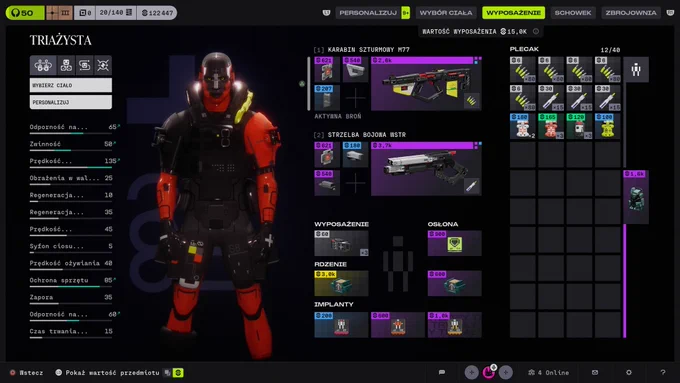
Task: Toggle the green item value display icon
Action: 178,373
